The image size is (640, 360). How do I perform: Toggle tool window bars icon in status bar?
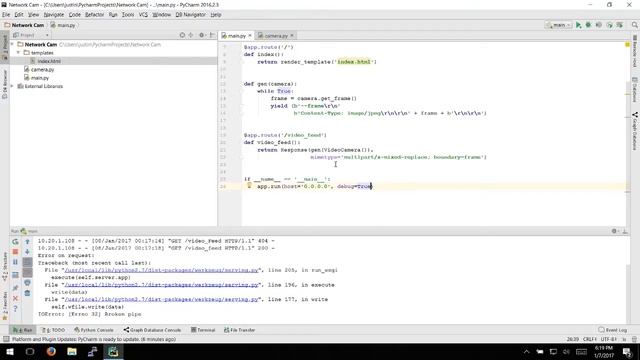coord(6,339)
